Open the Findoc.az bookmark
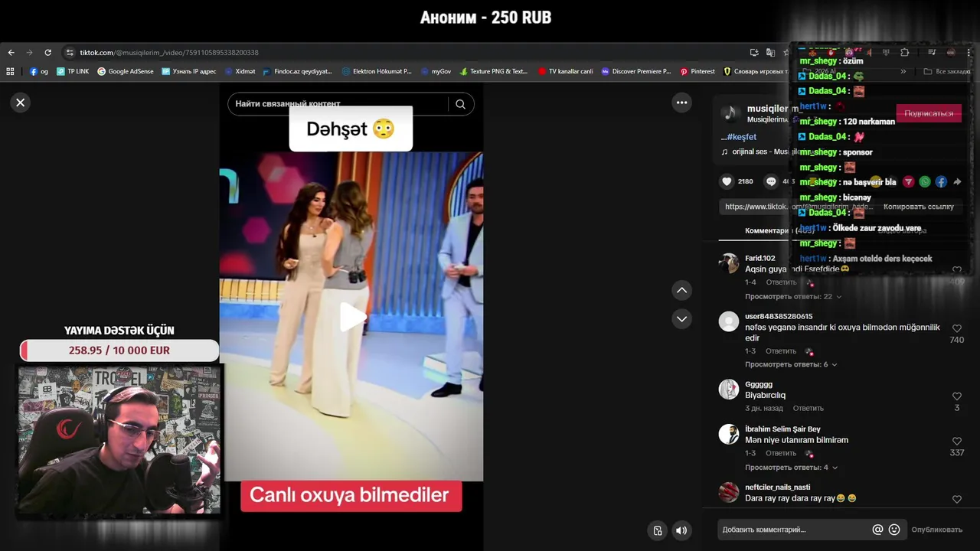Image resolution: width=980 pixels, height=551 pixels. [297, 71]
